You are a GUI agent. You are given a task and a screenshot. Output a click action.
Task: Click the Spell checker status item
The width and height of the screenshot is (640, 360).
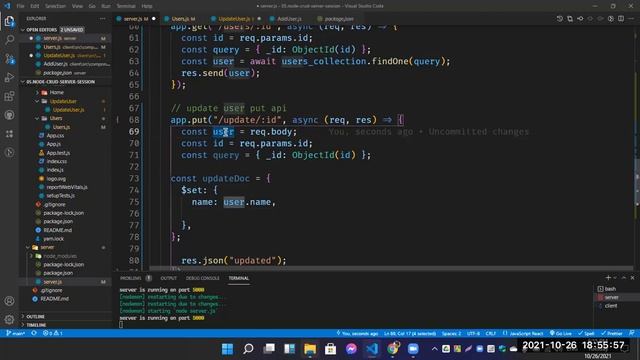[586, 333]
